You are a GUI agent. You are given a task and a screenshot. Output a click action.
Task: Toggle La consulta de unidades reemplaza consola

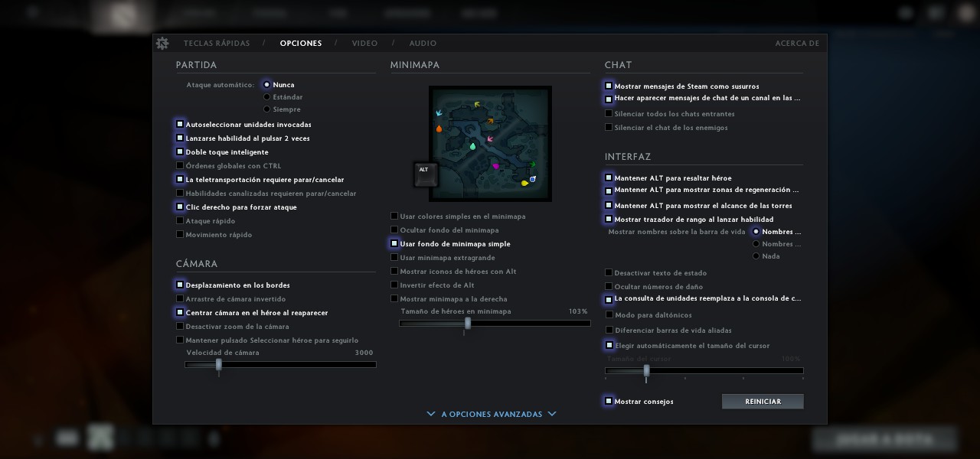[x=609, y=299]
